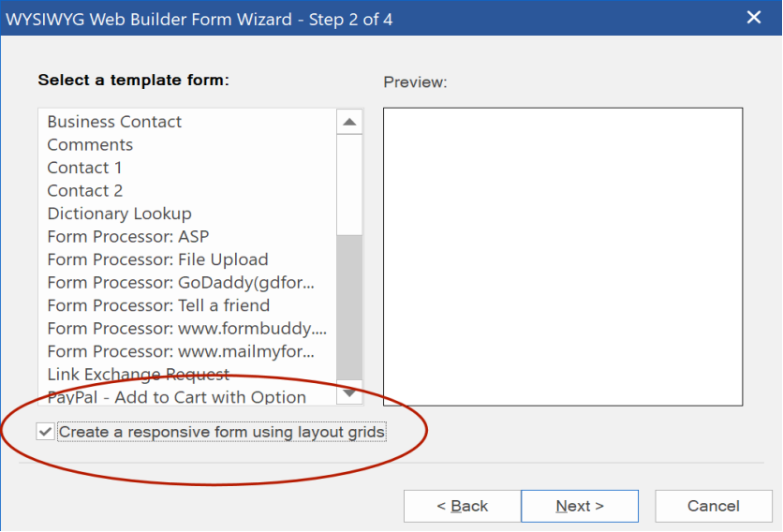Pick the Contact 2 template
The width and height of the screenshot is (783, 532).
(x=85, y=191)
